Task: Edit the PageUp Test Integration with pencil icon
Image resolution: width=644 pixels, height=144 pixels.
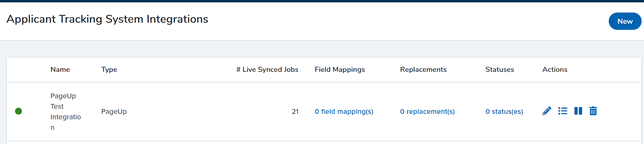Action: coord(547,111)
